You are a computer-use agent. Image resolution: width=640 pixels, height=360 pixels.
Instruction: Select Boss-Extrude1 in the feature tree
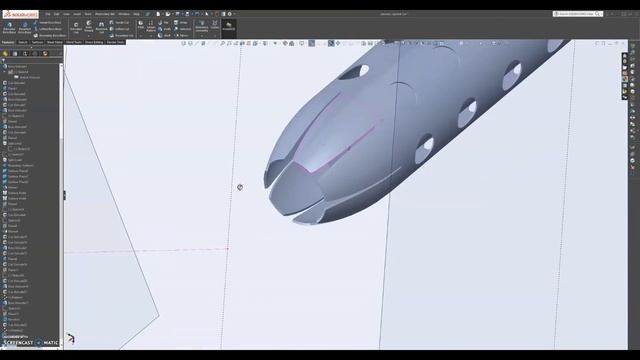[16, 66]
